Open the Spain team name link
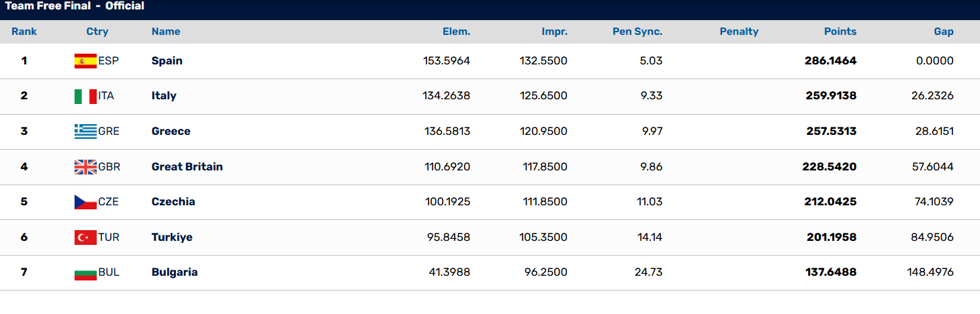The width and height of the screenshot is (980, 314). pos(167,60)
